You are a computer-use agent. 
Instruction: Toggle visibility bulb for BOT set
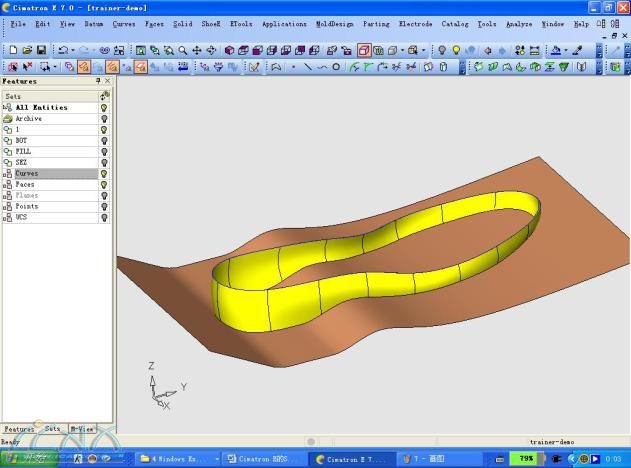[104, 141]
